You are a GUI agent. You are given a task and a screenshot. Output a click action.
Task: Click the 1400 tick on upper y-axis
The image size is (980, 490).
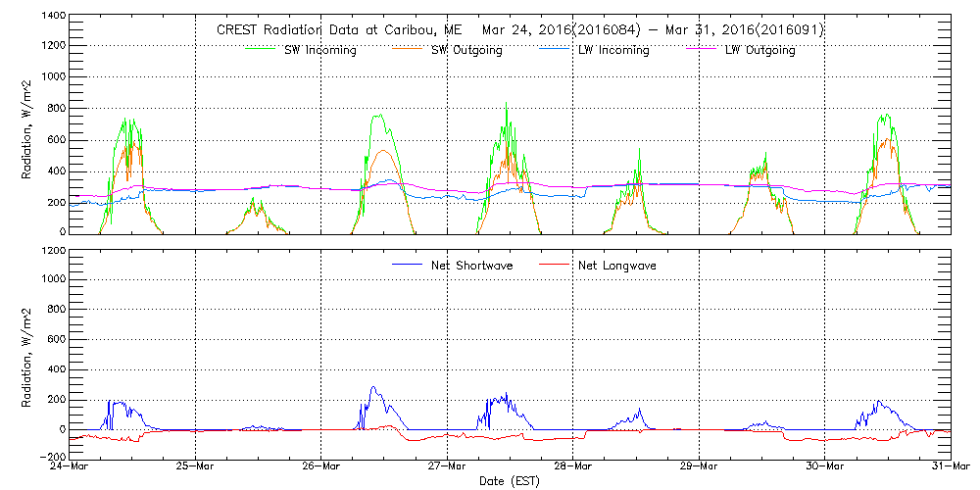(x=54, y=18)
